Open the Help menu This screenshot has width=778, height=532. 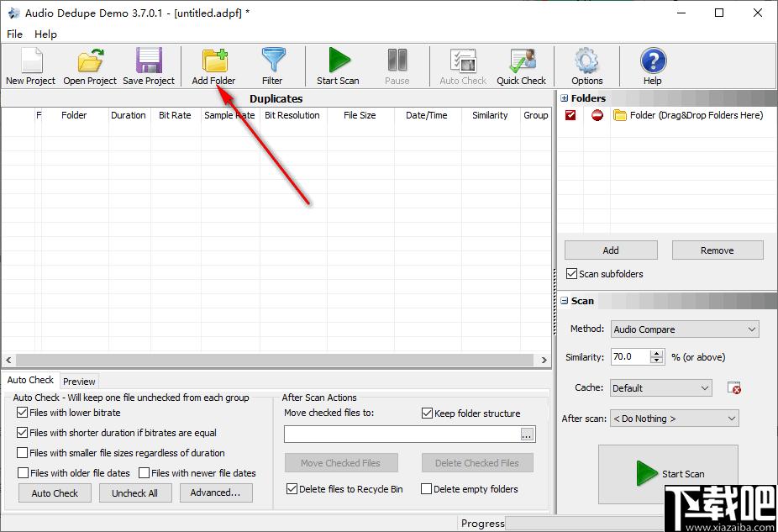45,34
